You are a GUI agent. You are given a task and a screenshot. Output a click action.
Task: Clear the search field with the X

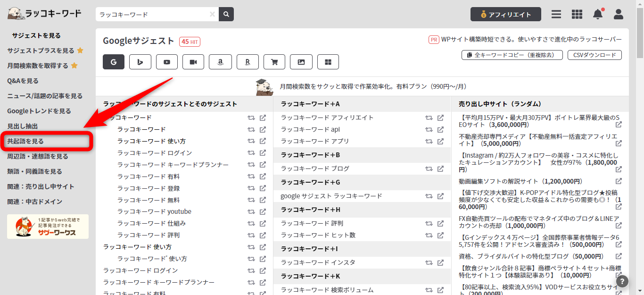[x=212, y=14]
